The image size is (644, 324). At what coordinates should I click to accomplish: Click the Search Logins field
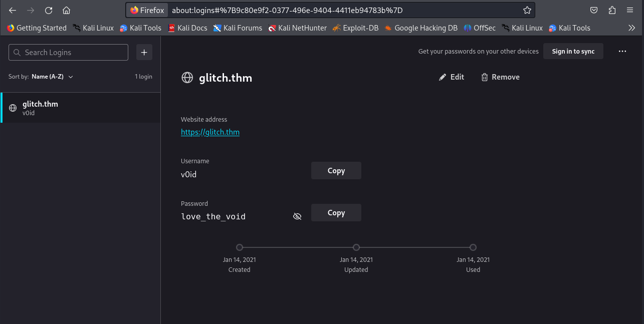click(x=69, y=52)
